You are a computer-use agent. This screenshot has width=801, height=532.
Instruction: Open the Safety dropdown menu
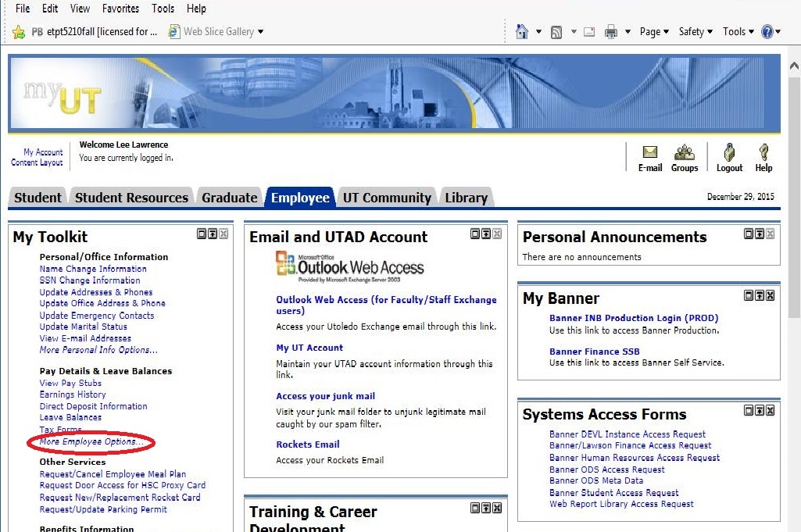696,32
